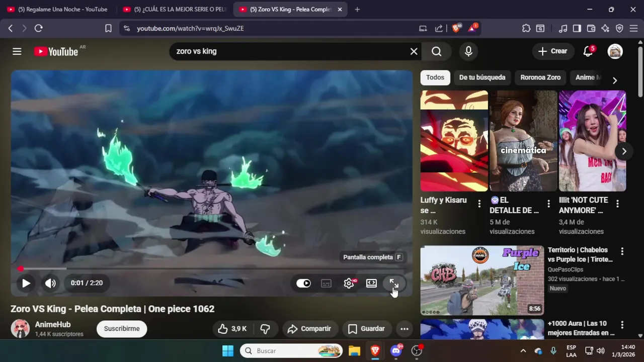The height and width of the screenshot is (362, 644).
Task: Open YouTube notifications bell
Action: tap(588, 51)
